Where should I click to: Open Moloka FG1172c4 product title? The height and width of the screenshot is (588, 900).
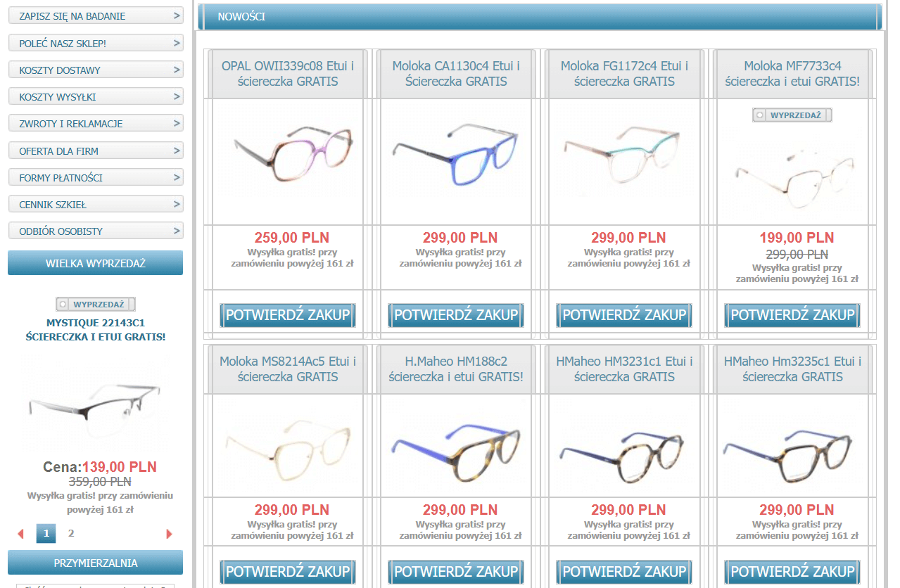point(624,74)
